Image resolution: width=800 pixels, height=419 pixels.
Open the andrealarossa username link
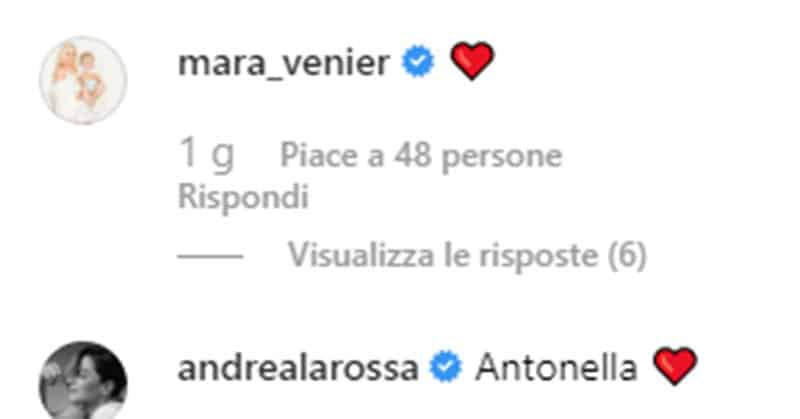(298, 368)
